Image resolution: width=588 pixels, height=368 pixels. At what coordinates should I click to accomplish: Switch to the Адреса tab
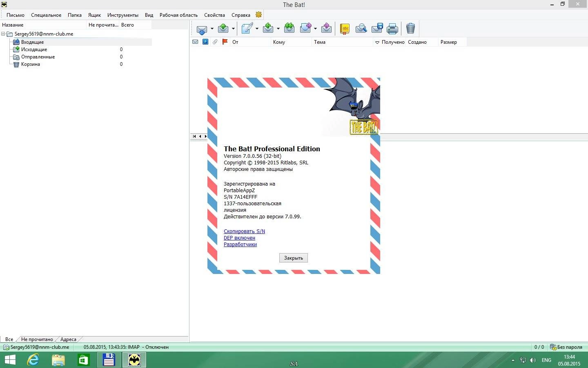tap(68, 339)
